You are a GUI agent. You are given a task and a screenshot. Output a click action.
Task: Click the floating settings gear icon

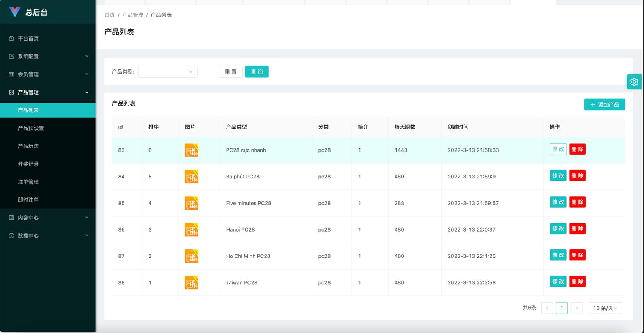[x=634, y=82]
